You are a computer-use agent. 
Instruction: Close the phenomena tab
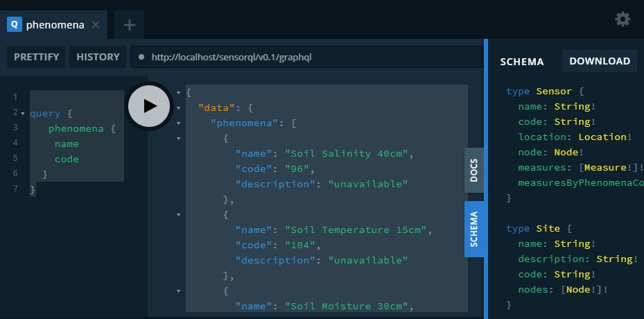click(96, 25)
